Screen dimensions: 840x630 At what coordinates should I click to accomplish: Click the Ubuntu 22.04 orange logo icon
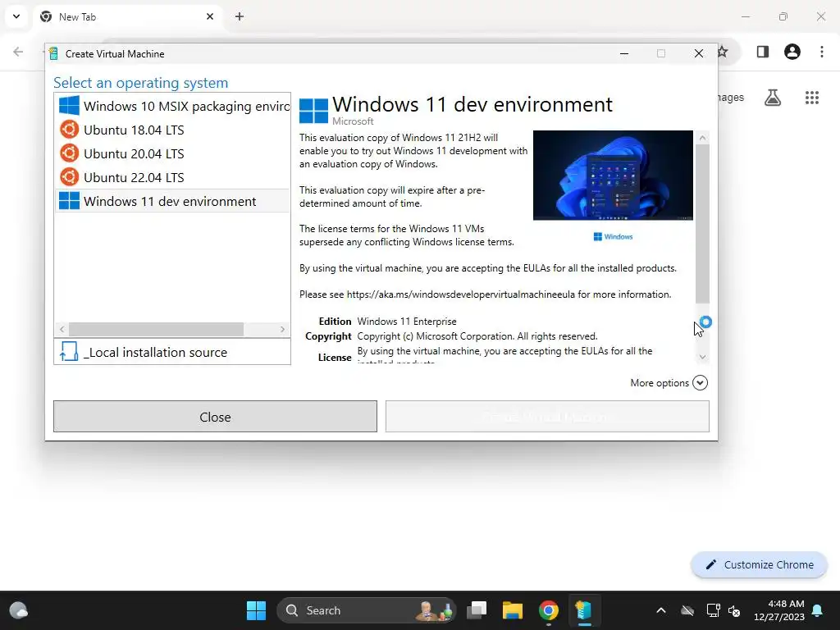(x=69, y=177)
